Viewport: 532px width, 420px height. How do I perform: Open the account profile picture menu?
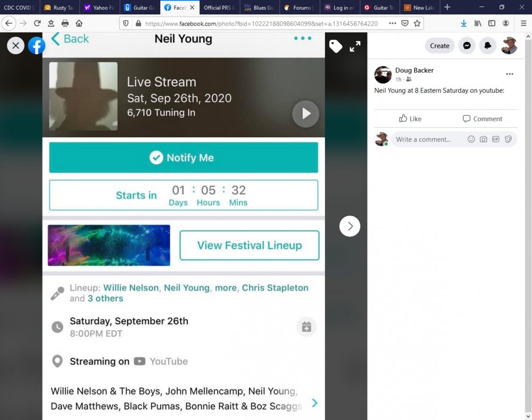[509, 45]
